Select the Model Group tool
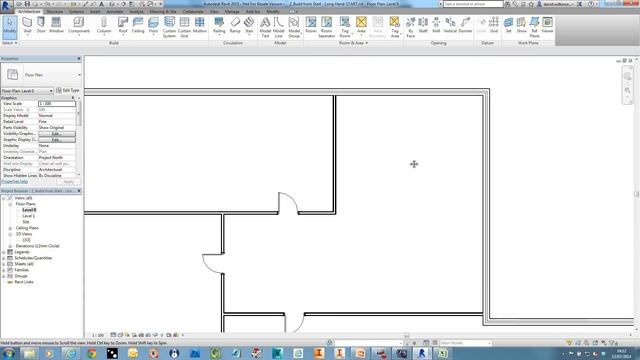 [294, 27]
